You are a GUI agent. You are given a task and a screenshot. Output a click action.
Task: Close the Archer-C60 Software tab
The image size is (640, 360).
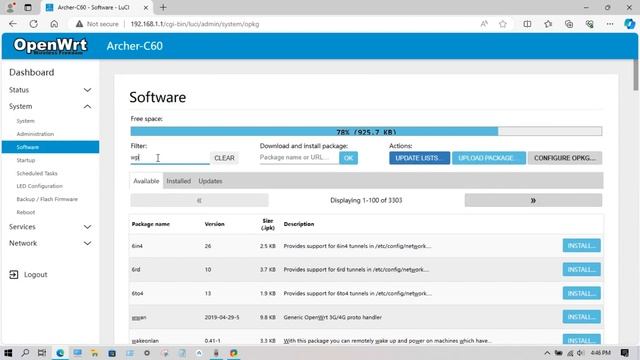[x=146, y=7]
